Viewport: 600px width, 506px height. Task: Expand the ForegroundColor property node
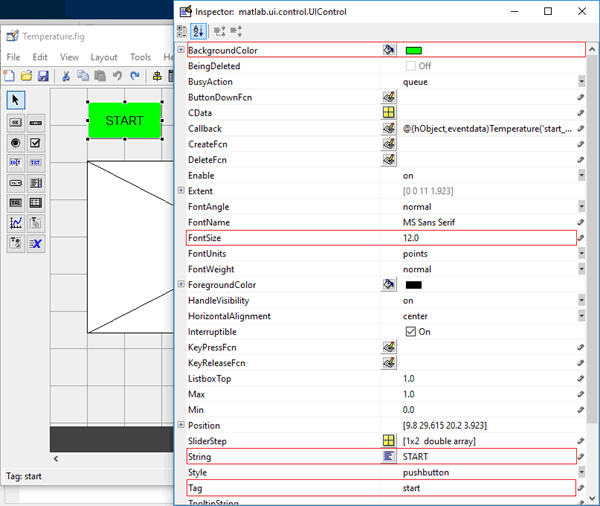point(181,284)
